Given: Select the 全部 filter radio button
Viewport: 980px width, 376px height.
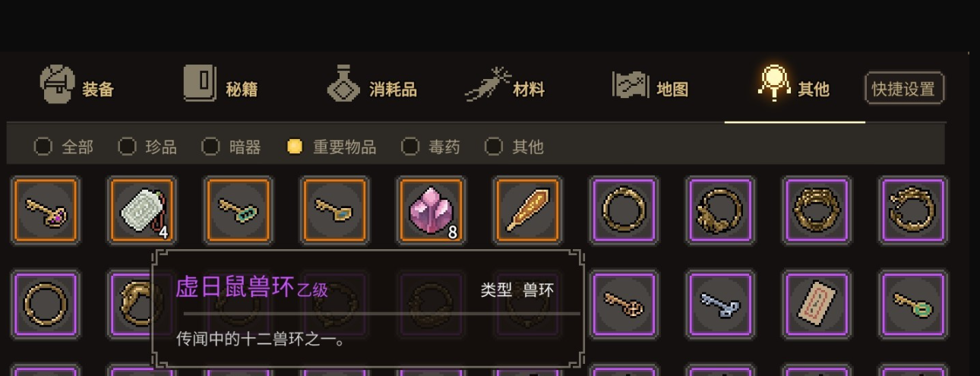Looking at the screenshot, I should pyautogui.click(x=64, y=147).
